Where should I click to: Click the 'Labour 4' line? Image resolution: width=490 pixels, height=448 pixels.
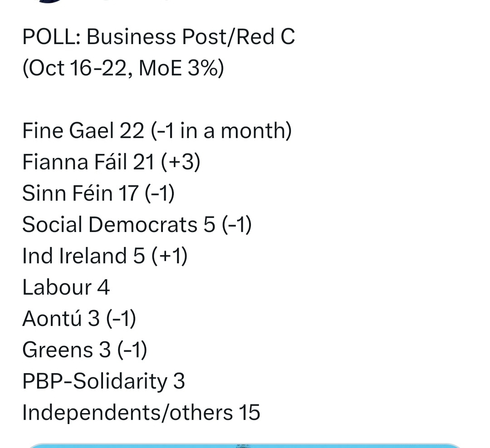coord(66,287)
